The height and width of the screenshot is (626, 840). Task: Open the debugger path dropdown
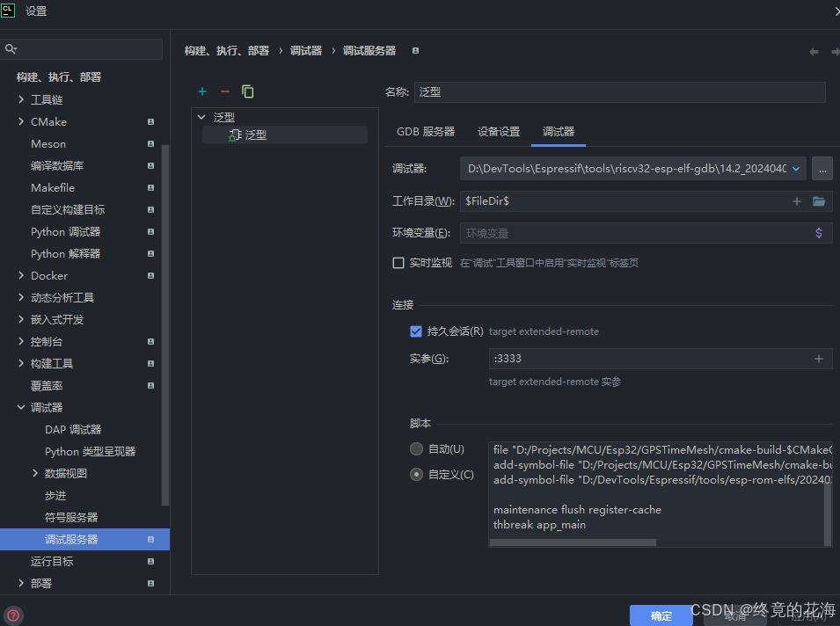[x=796, y=169]
